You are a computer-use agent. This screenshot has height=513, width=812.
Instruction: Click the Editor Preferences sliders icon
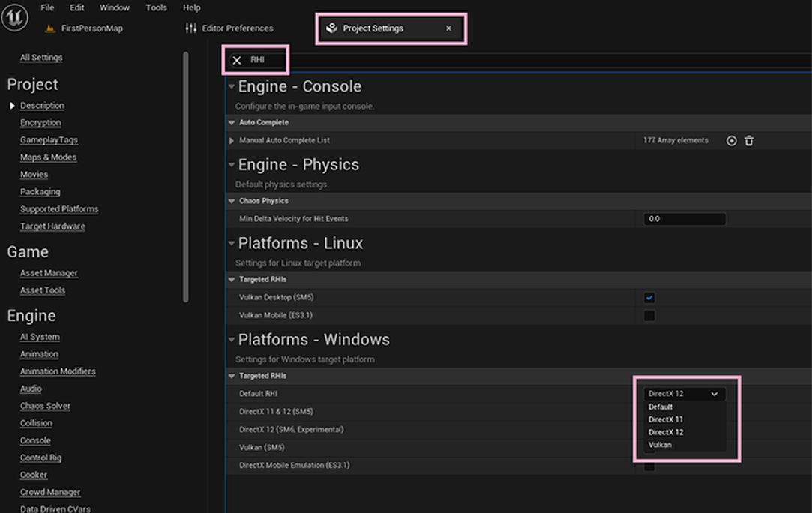(190, 27)
